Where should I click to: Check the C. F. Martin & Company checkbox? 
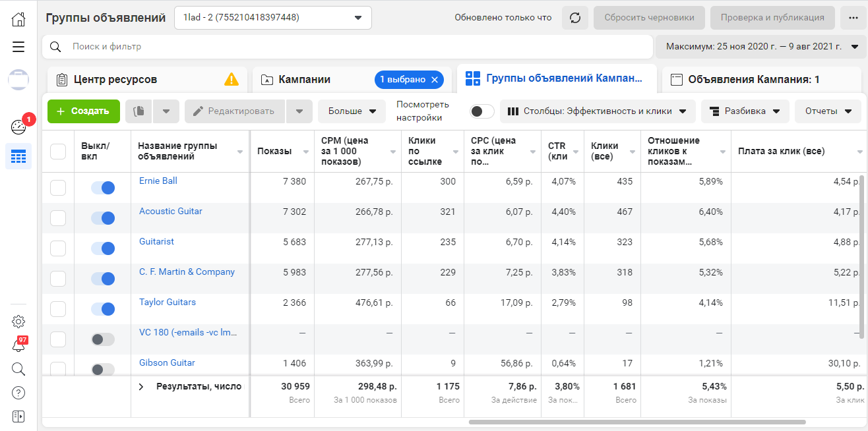coord(58,279)
